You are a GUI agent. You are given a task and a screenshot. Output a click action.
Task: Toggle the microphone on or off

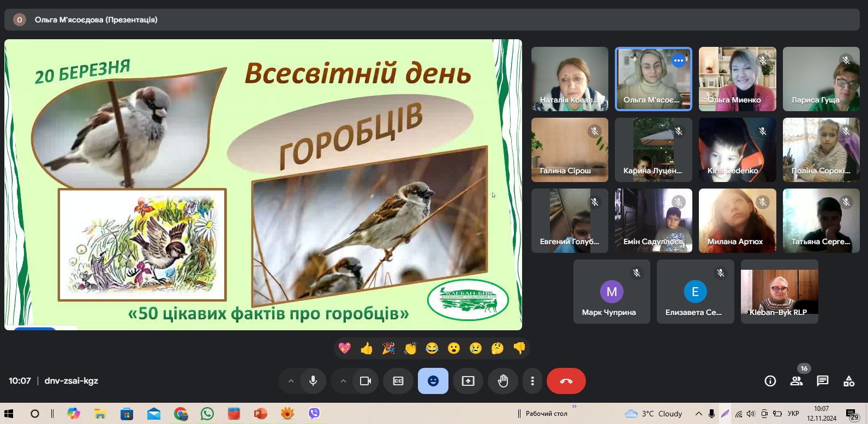313,381
